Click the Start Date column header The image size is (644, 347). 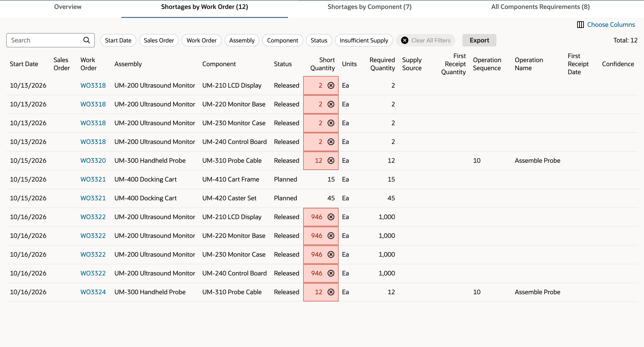(24, 64)
